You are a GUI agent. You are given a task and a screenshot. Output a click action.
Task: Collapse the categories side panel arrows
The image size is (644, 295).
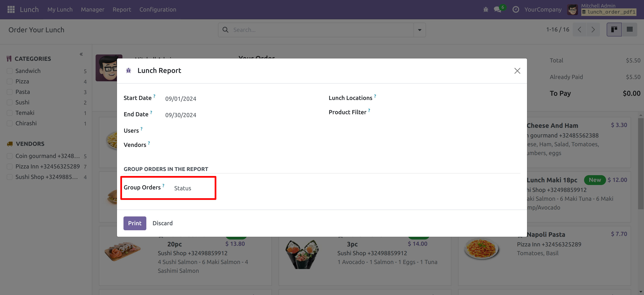tap(81, 54)
